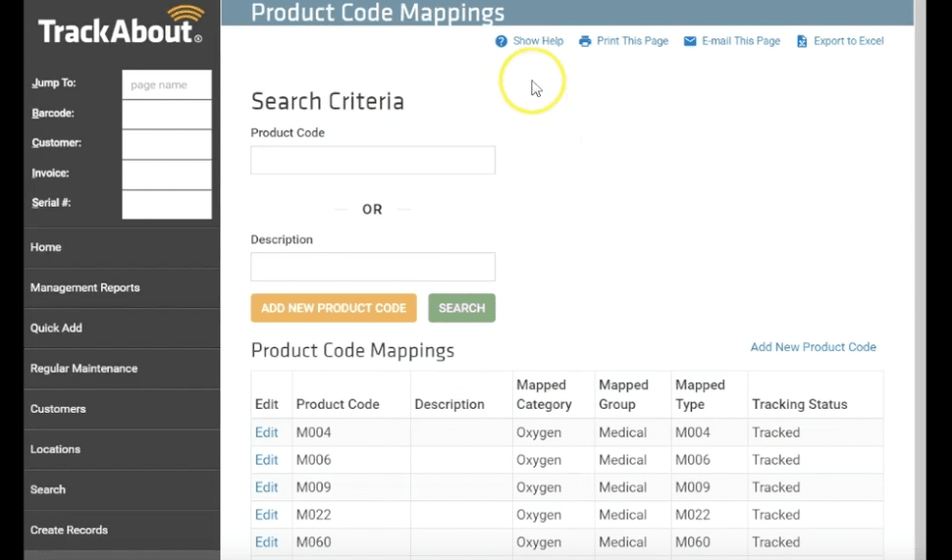Click into the Description search field
Image resolution: width=952 pixels, height=560 pixels.
coord(373,267)
